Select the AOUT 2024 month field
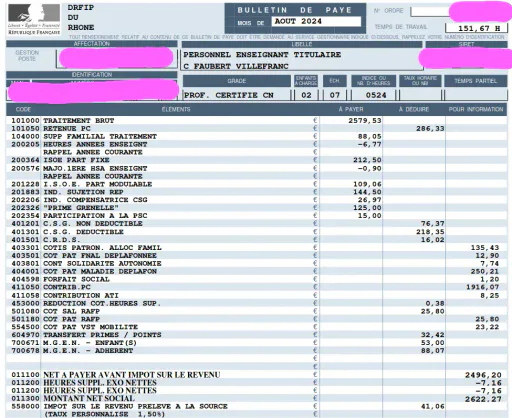 [x=316, y=21]
